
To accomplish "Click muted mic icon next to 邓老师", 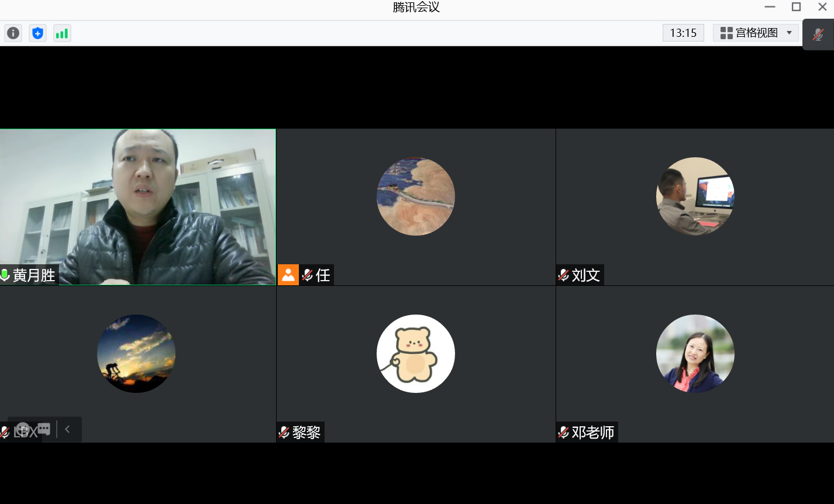I will pos(564,432).
